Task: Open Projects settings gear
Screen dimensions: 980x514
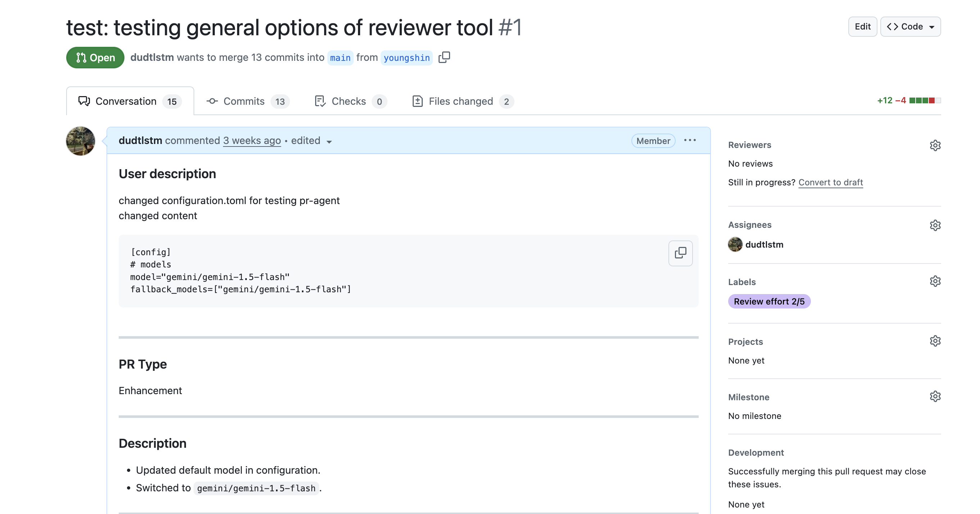Action: [x=935, y=341]
